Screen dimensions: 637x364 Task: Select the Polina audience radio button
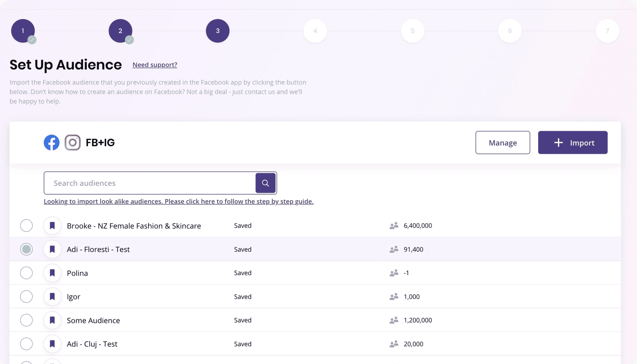(x=26, y=273)
